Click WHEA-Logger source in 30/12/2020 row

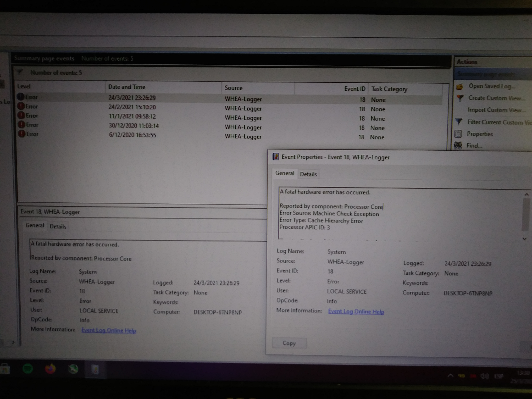click(243, 127)
